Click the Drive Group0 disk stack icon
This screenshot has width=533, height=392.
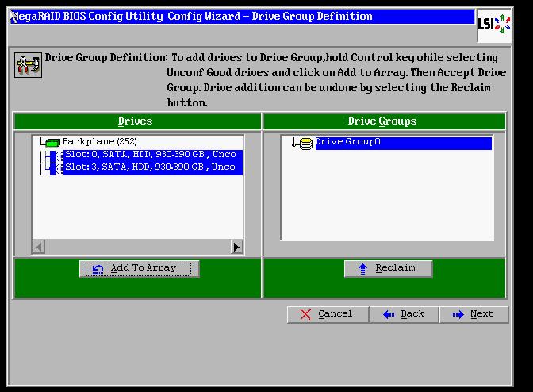(306, 144)
